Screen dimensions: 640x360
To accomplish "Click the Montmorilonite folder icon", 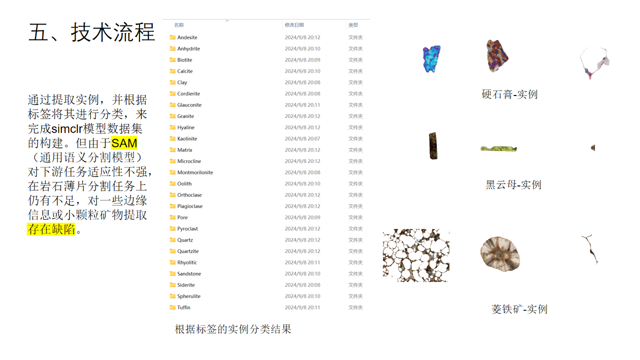I will (173, 172).
